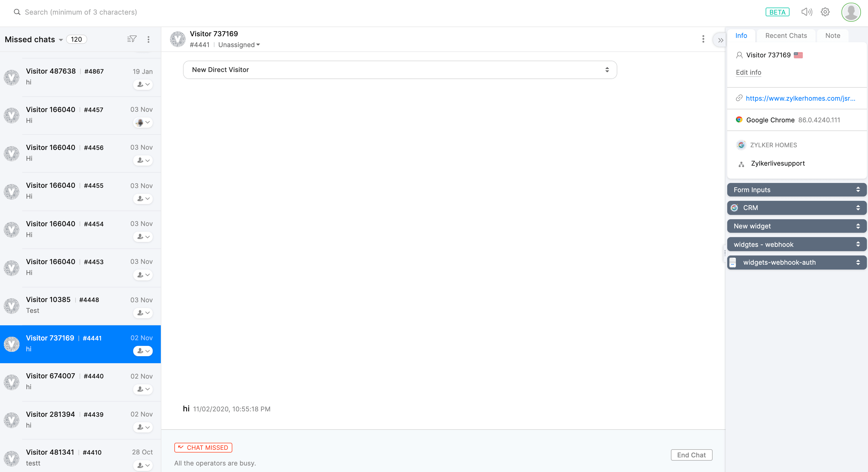Open the chat list filter icon

(132, 39)
